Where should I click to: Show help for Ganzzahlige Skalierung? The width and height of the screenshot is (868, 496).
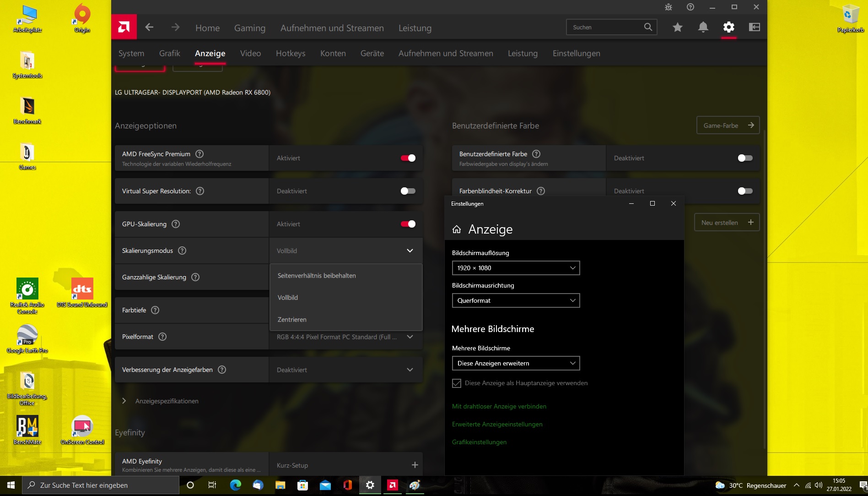(x=195, y=277)
